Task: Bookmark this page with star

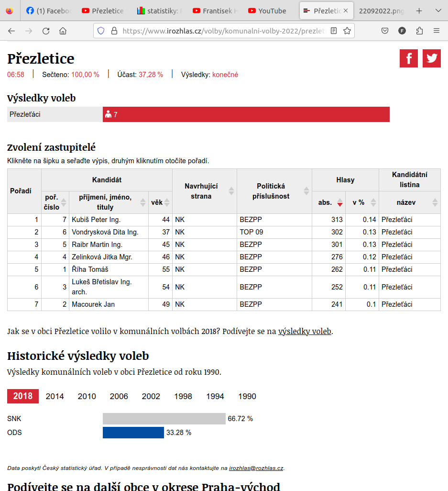Action: [347, 31]
